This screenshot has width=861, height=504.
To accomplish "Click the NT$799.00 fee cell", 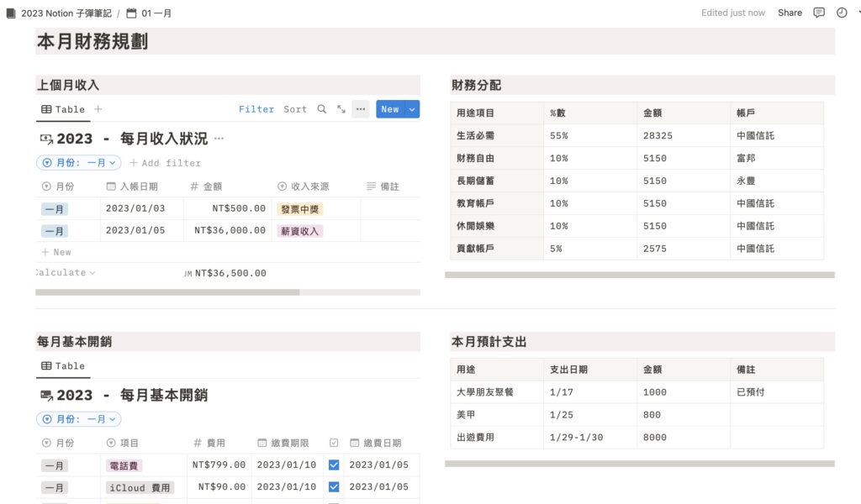I will click(x=219, y=465).
